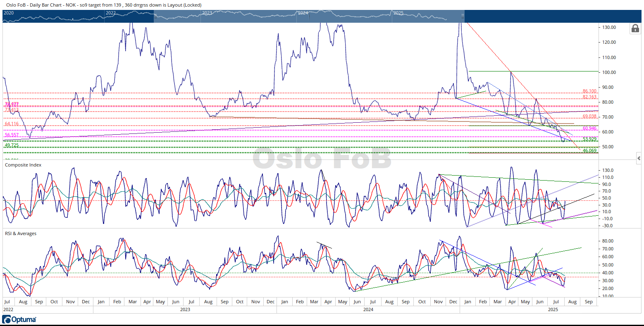Click the 86.100 horizontal level label

coord(589,91)
